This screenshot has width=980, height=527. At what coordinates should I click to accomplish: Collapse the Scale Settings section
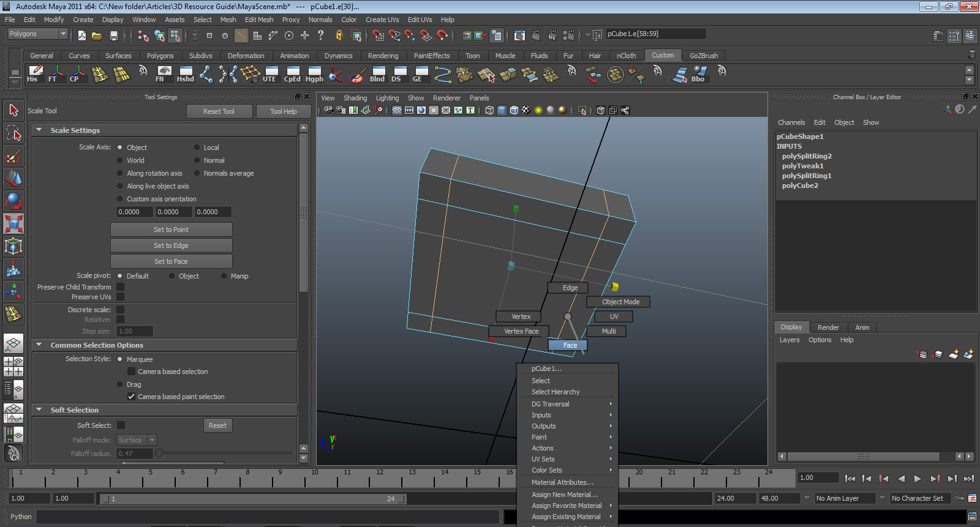coord(39,130)
